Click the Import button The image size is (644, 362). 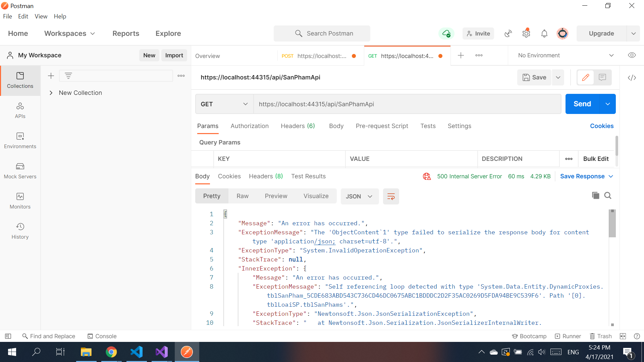pos(174,55)
